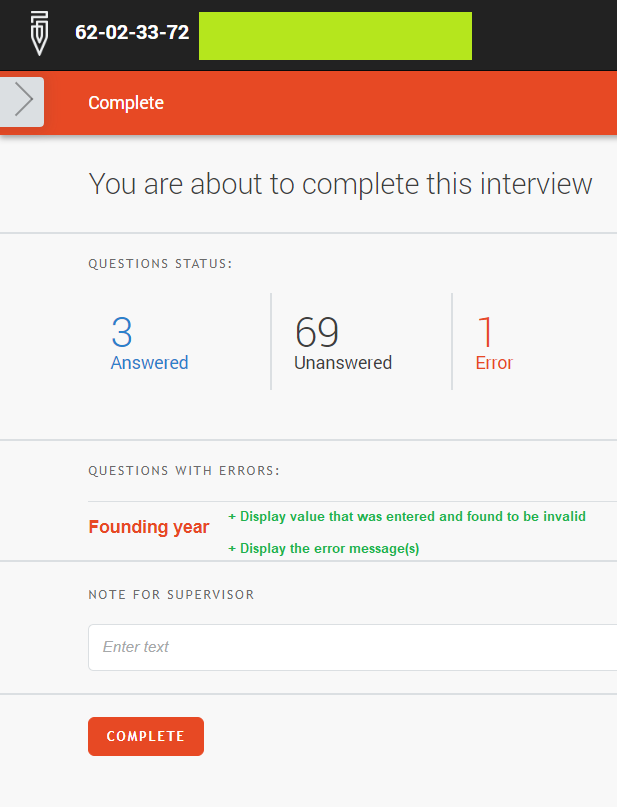617x807 pixels.
Task: Select the highlighted green interview title area
Action: point(335,35)
